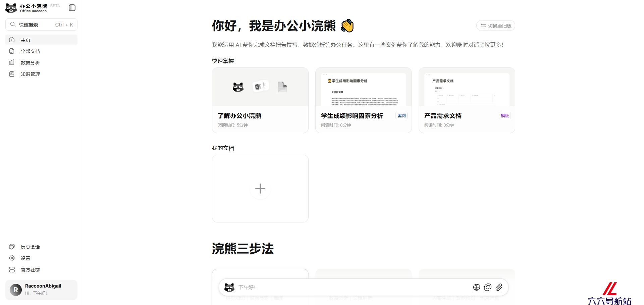Open the 学生成绩影响因素分析 case card
The width and height of the screenshot is (644, 305).
click(x=363, y=100)
